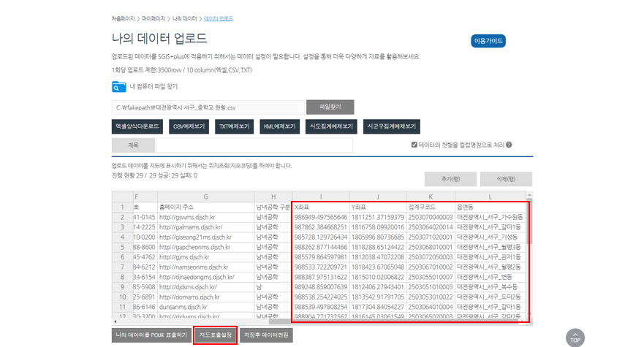Focus the 제목 title input field
The image size is (644, 347).
click(254, 145)
